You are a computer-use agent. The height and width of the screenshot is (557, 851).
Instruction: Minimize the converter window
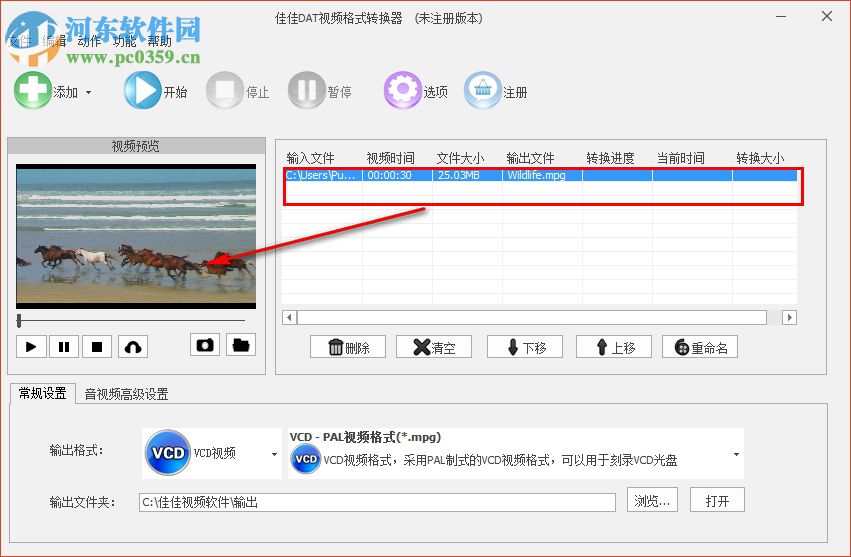tap(781, 17)
